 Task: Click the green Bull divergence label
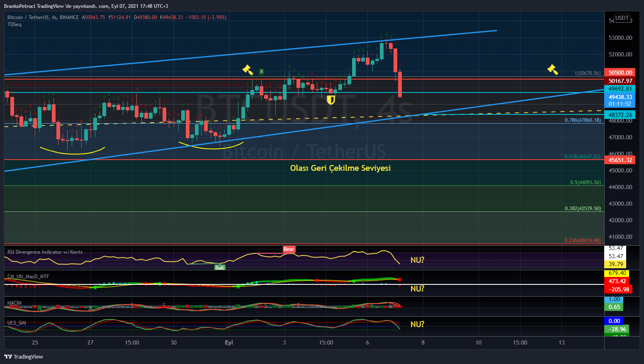tap(219, 267)
